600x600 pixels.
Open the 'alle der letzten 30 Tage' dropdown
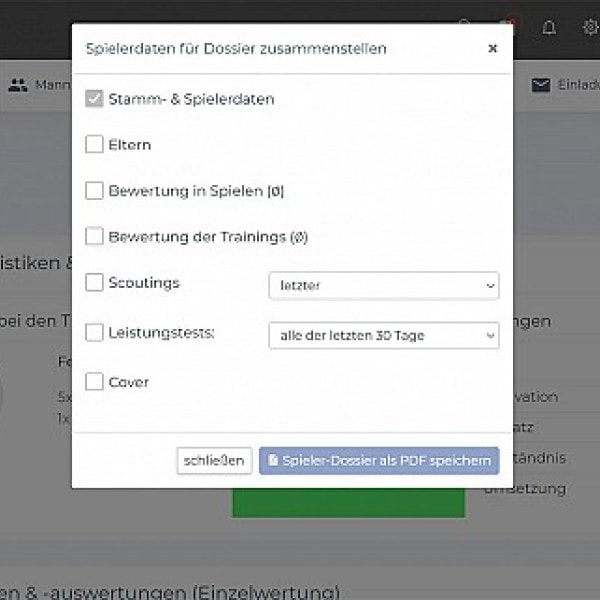point(384,336)
